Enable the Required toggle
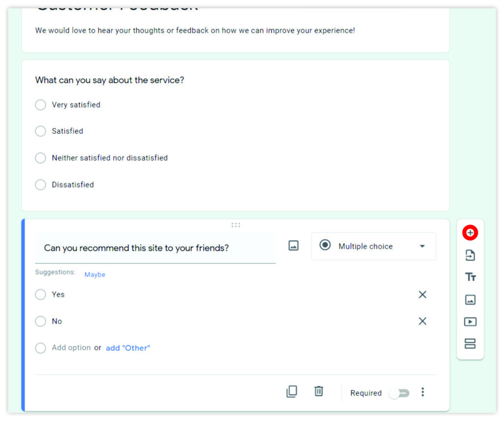The image size is (504, 421). pos(399,393)
